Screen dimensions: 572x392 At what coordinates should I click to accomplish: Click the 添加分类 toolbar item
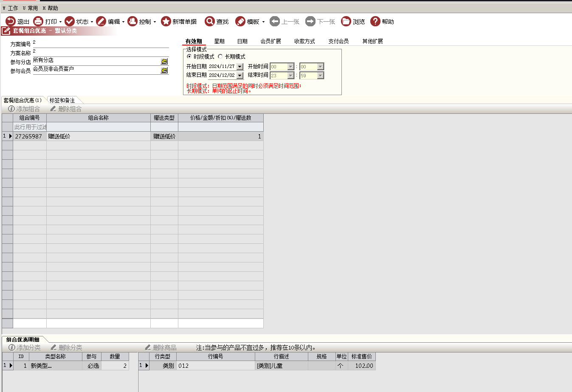pyautogui.click(x=25, y=347)
